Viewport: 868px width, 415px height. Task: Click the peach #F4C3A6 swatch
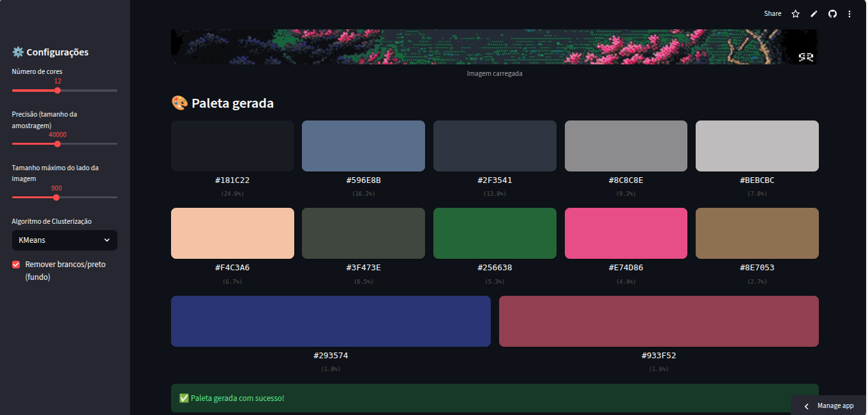(232, 233)
